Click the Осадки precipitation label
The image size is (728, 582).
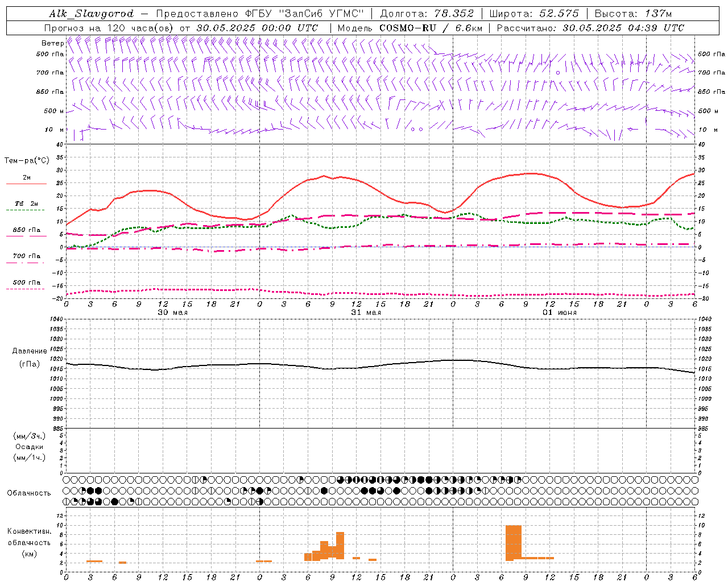[x=30, y=447]
